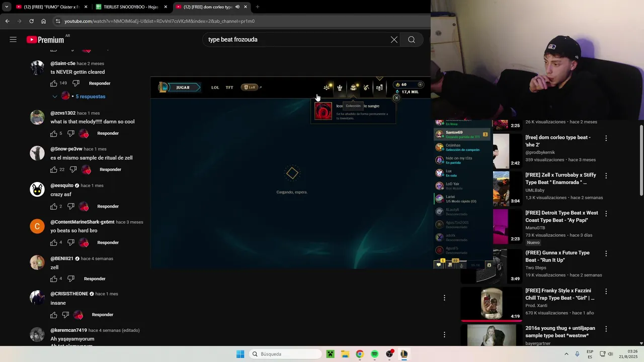
Task: Clear the search text with the X
Action: pos(394,40)
